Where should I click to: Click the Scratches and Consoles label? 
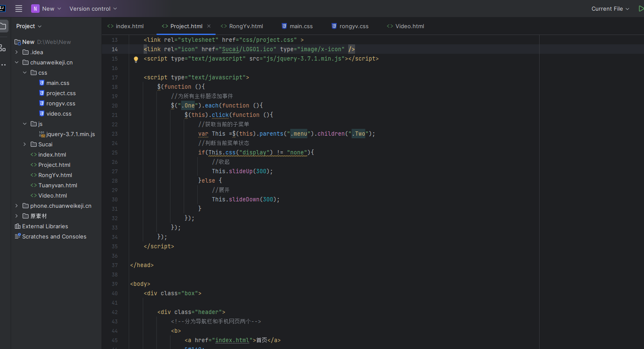[x=54, y=236]
